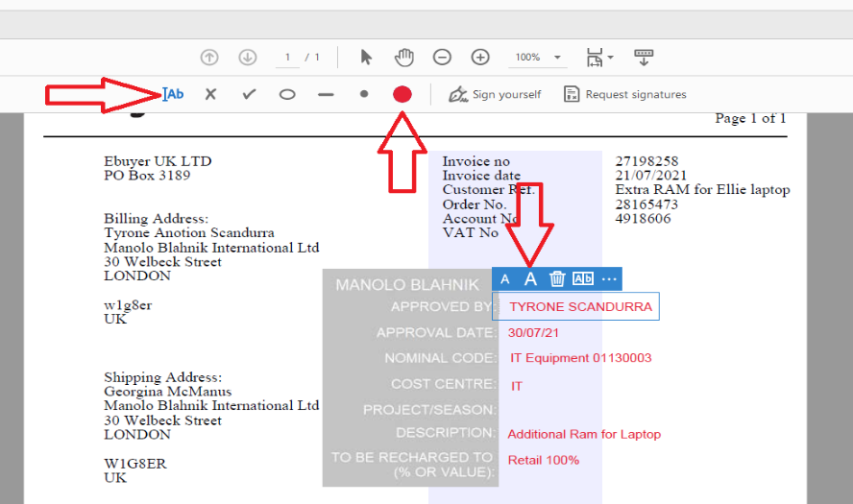The height and width of the screenshot is (504, 853).
Task: Select the circle shape tool
Action: click(287, 95)
